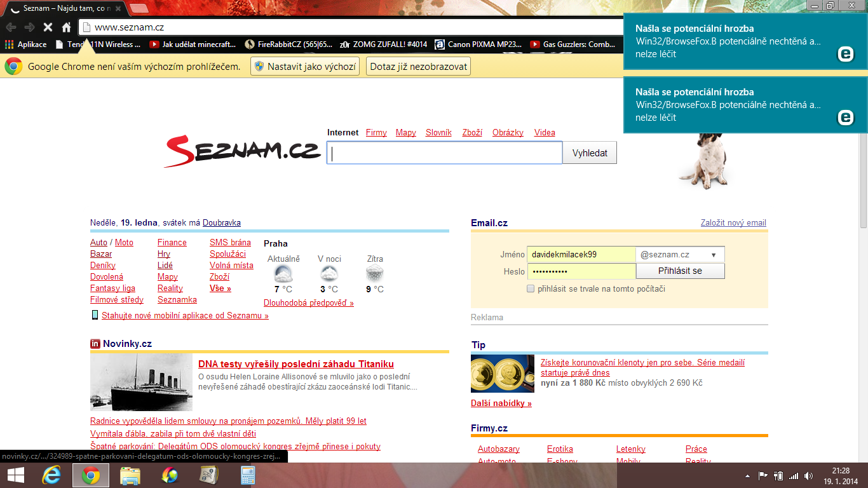Open the Gas Guzzlers YouTube bookmark
The image size is (868, 488).
click(x=573, y=44)
